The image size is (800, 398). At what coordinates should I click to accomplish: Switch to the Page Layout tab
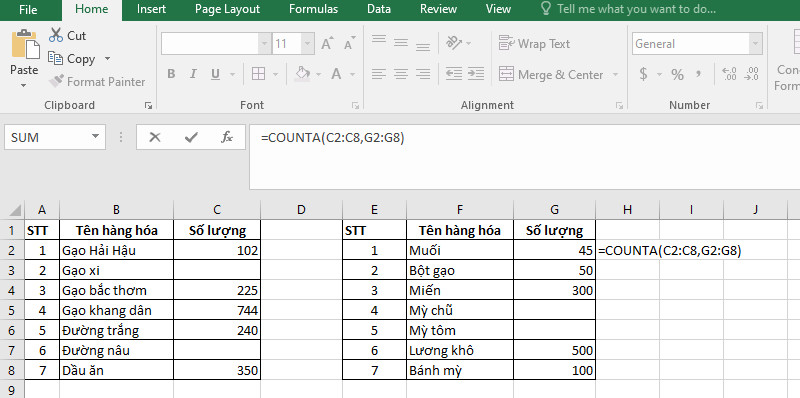click(x=228, y=9)
